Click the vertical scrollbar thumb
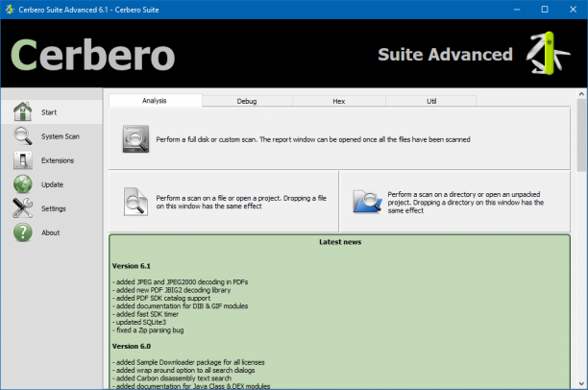588x390 pixels. click(581, 135)
